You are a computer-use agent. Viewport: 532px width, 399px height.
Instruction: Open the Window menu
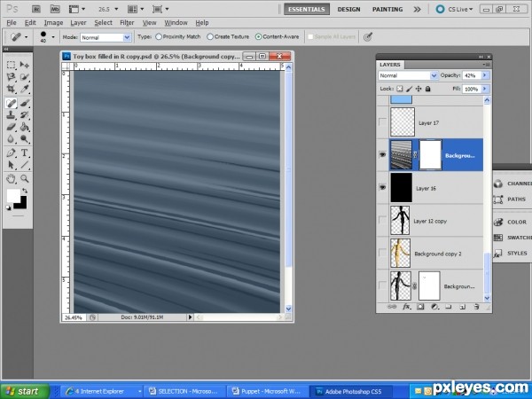(176, 23)
